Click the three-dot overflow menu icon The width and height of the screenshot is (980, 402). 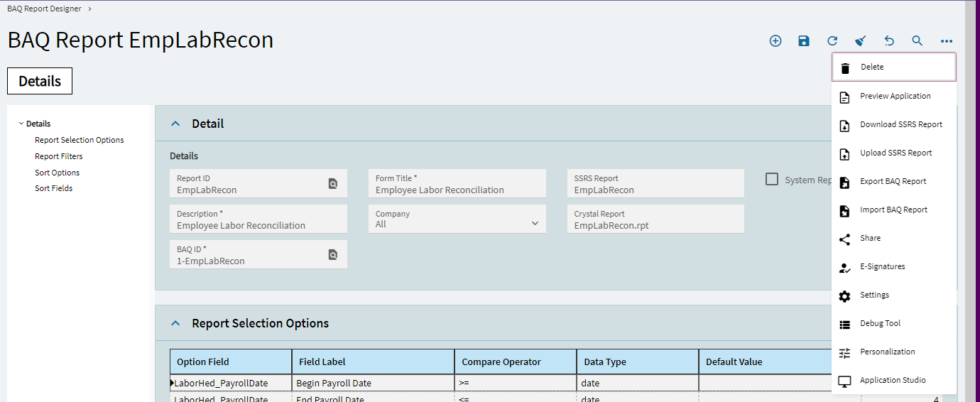tap(947, 41)
